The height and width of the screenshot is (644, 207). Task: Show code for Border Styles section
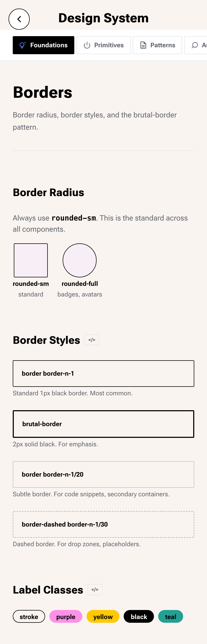[92, 340]
